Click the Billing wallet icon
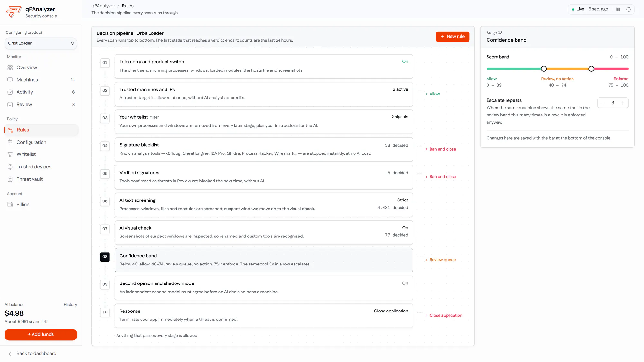This screenshot has height=362, width=644. coord(10,205)
